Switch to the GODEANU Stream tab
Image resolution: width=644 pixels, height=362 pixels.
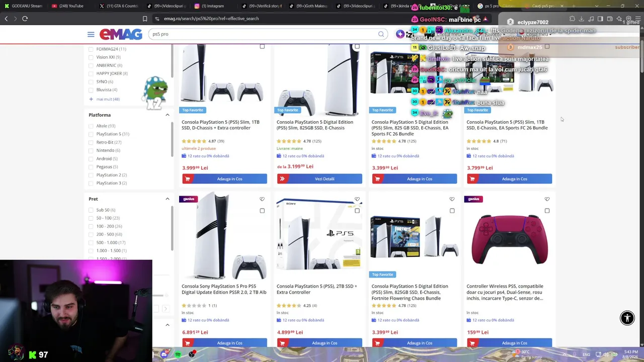[x=23, y=6]
